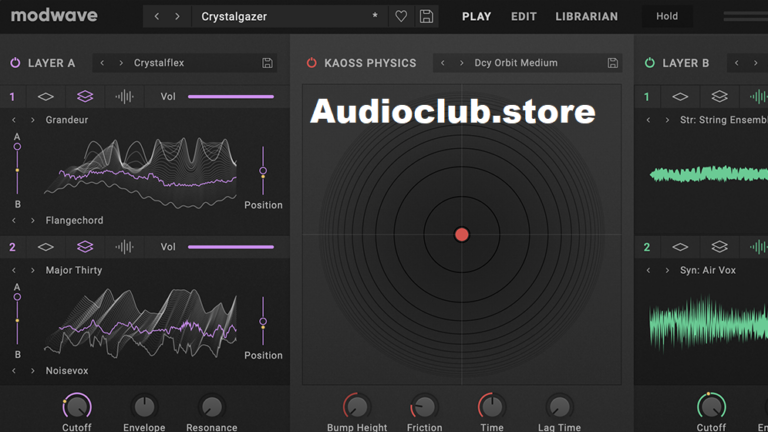
Task: Select A/B blend wavetable mode for Layer A oscillator 2
Action: click(85, 247)
